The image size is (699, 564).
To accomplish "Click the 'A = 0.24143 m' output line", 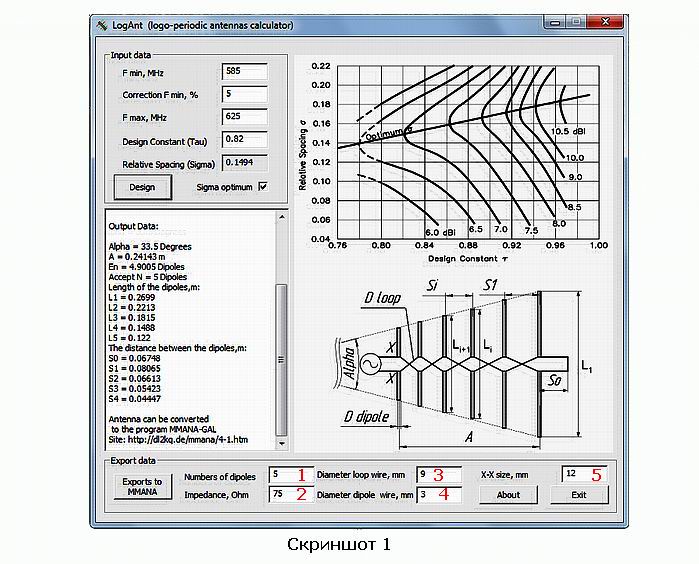I will click(x=136, y=257).
